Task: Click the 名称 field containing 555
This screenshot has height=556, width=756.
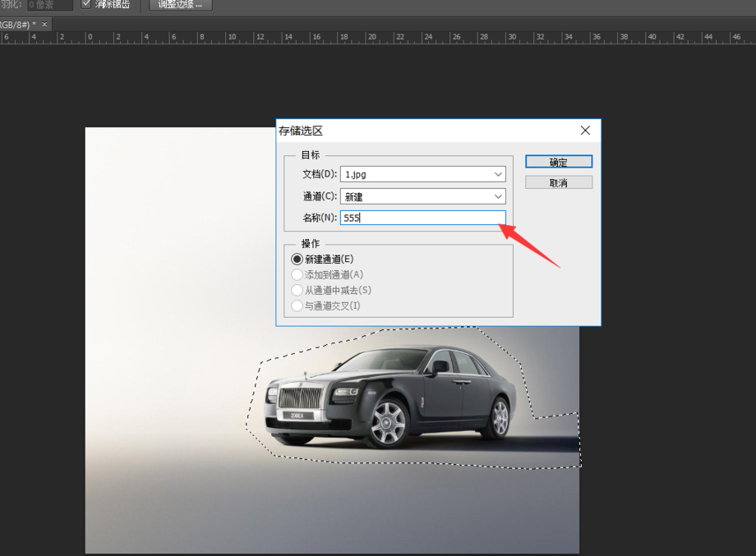Action: coord(422,218)
